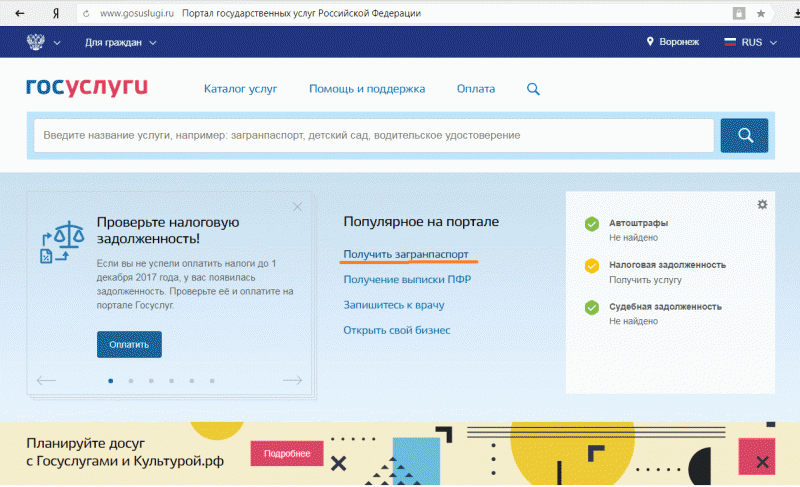
Task: Open 'Помощь и поддержка' menu item
Action: click(x=367, y=89)
